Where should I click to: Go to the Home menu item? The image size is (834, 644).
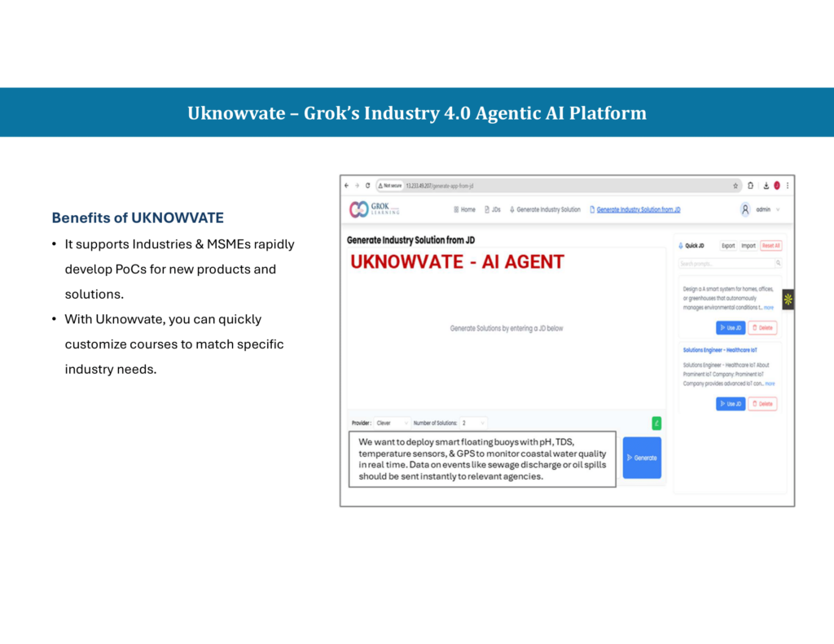click(x=463, y=209)
